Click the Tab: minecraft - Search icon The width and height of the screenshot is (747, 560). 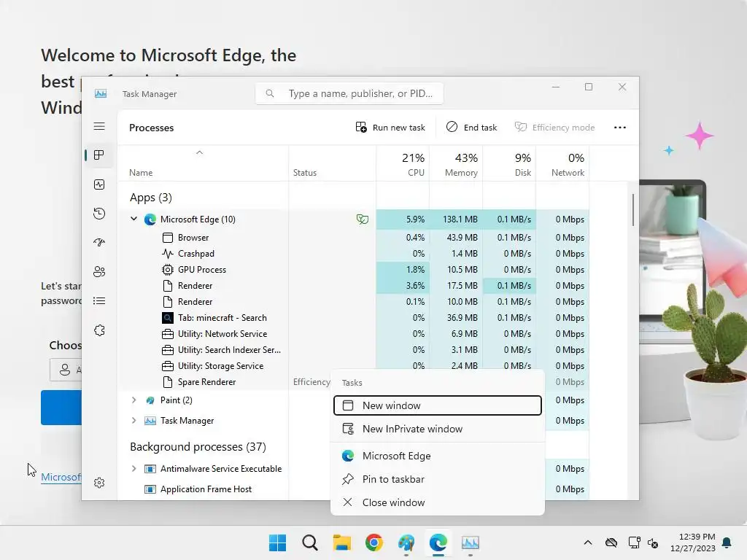(x=168, y=318)
